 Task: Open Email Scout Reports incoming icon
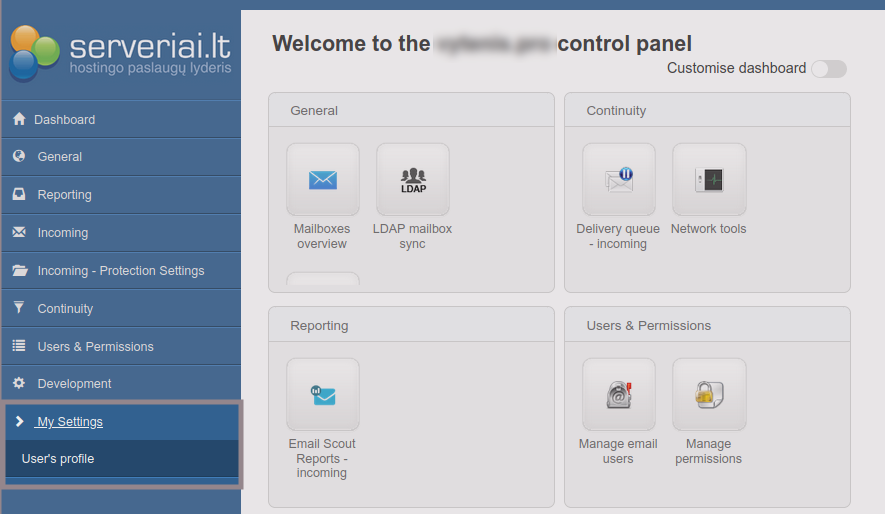(322, 395)
